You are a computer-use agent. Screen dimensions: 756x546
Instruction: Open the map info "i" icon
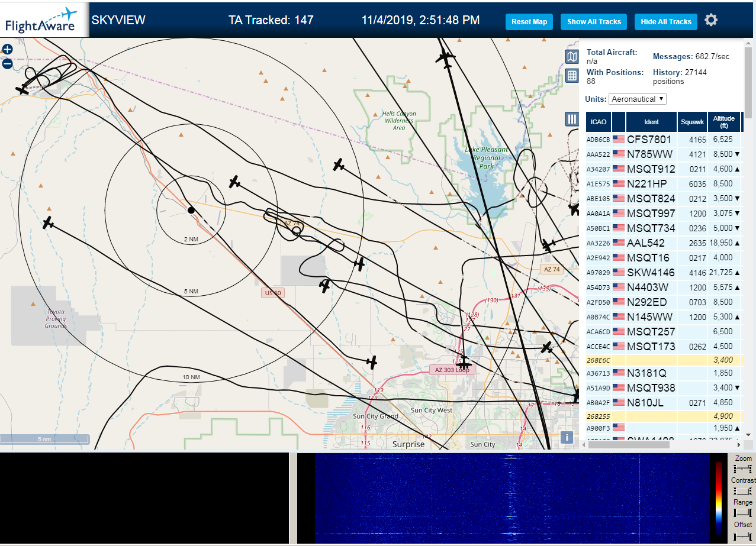pyautogui.click(x=567, y=437)
